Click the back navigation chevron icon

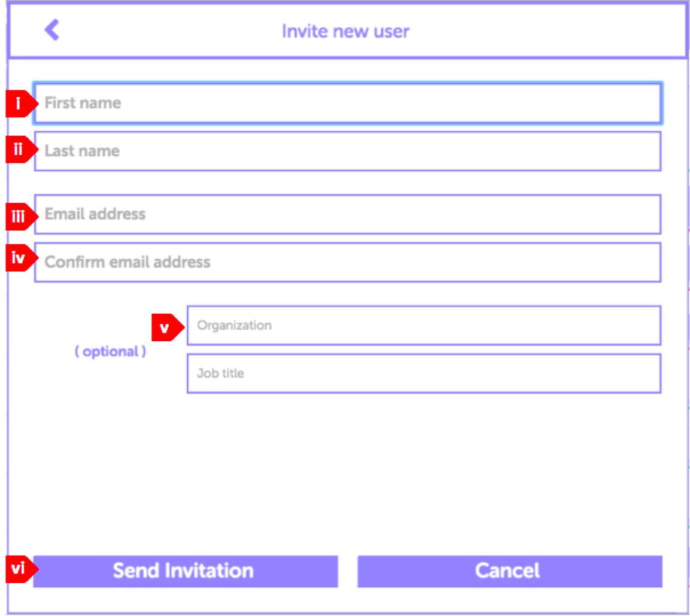pyautogui.click(x=51, y=31)
